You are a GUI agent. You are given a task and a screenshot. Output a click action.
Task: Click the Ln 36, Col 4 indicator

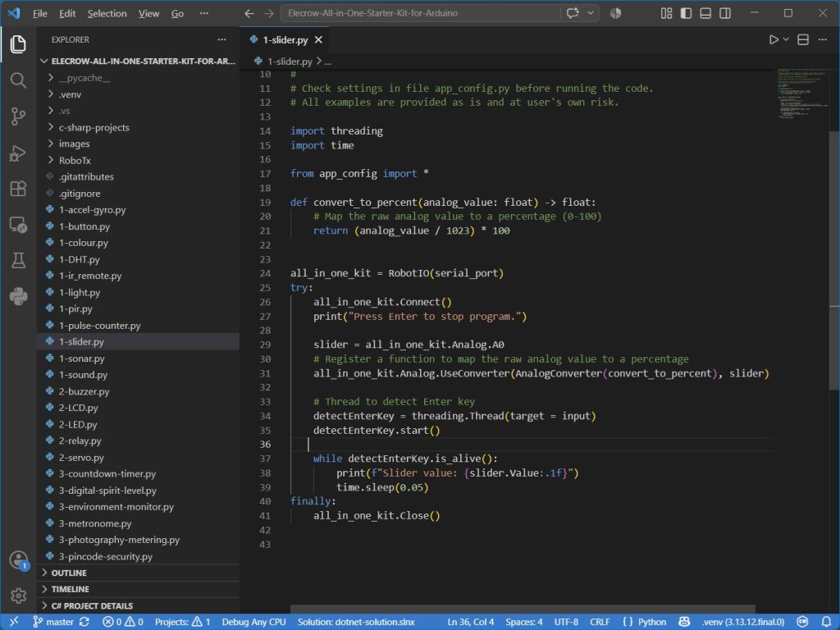click(470, 622)
